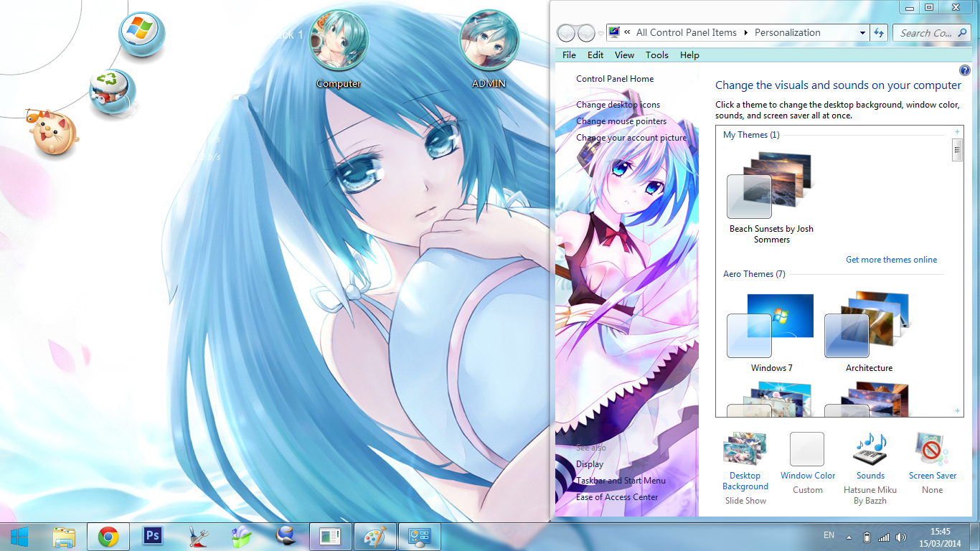Launch Photoshop from the taskbar
980x551 pixels.
[x=152, y=536]
